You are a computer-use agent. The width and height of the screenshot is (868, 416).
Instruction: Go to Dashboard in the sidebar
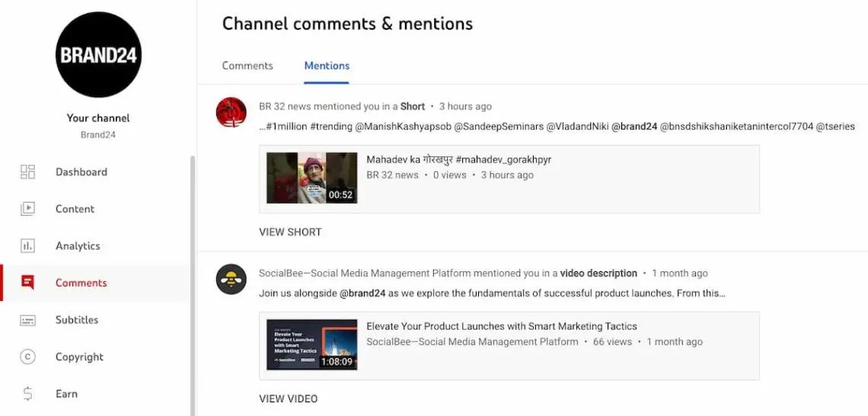click(x=81, y=171)
